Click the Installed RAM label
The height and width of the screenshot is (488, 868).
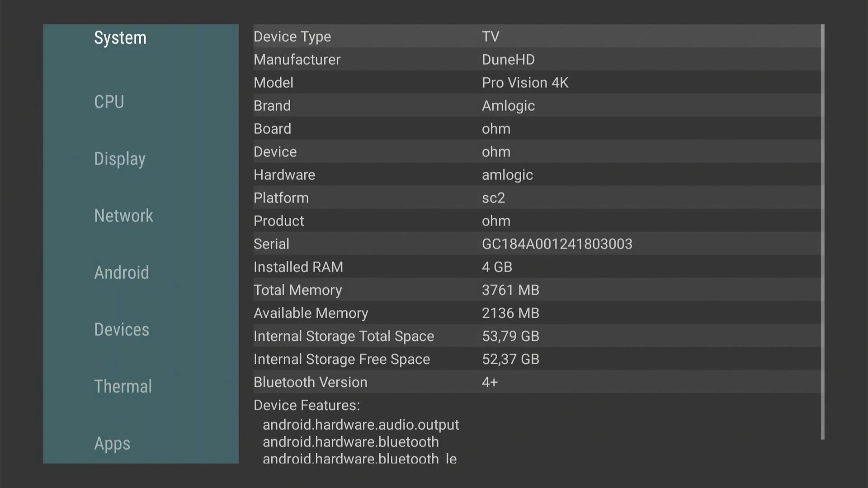point(298,267)
